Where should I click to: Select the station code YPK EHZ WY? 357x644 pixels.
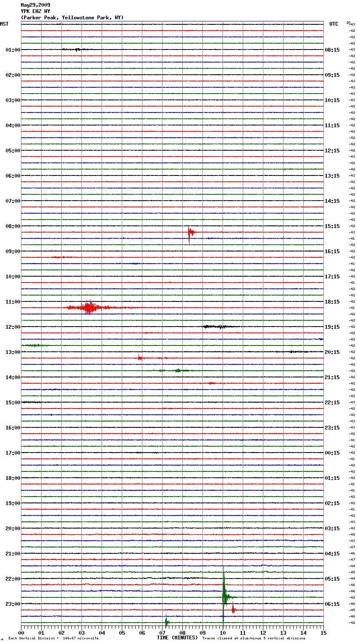coord(35,11)
